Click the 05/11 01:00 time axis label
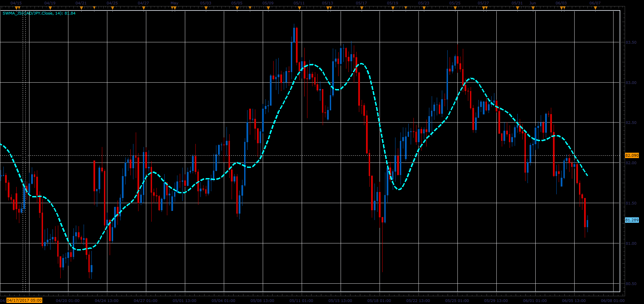This screenshot has width=644, height=304. [x=301, y=301]
